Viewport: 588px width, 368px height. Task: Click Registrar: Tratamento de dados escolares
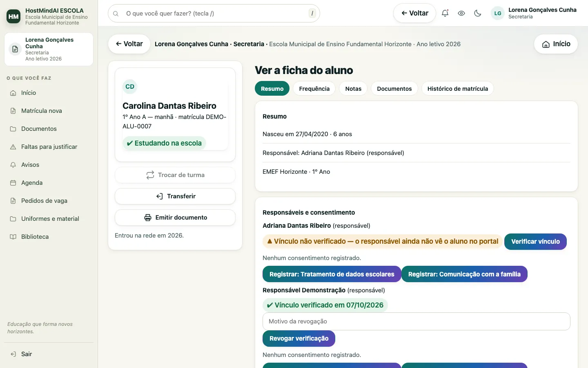(332, 274)
